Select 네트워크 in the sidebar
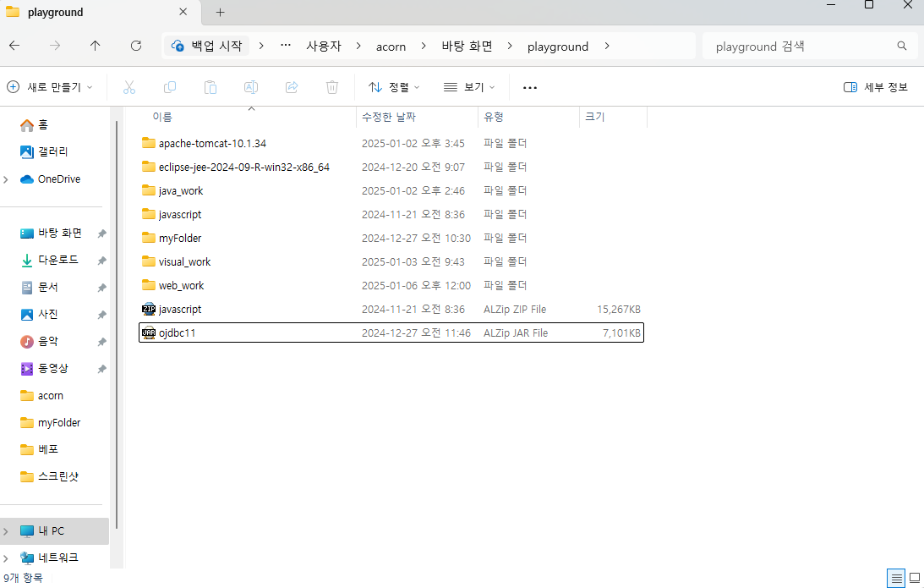The image size is (924, 588). (x=49, y=558)
